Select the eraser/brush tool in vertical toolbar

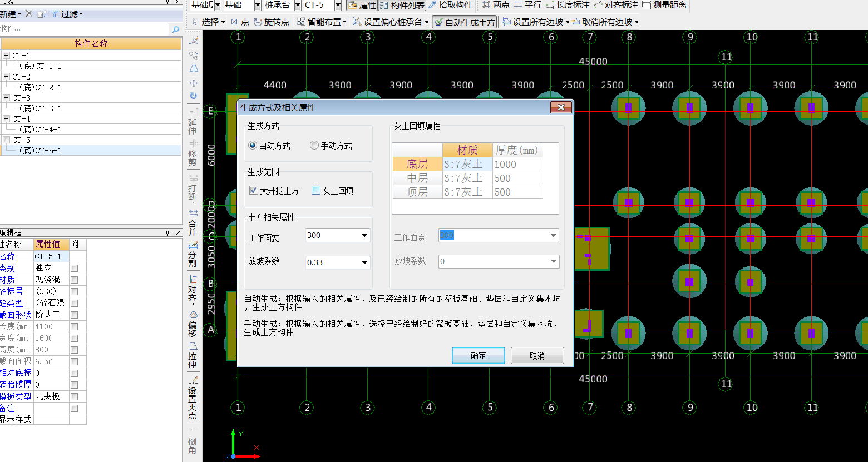click(x=194, y=41)
